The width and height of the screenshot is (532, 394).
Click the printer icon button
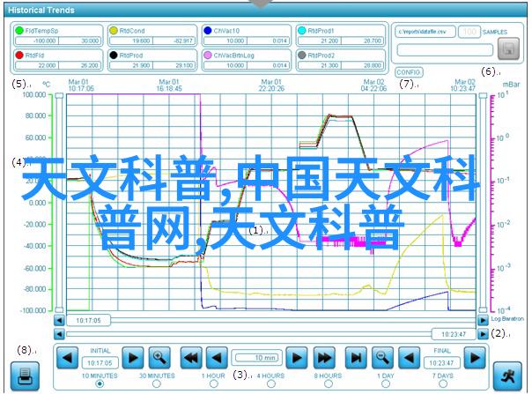[x=25, y=375]
